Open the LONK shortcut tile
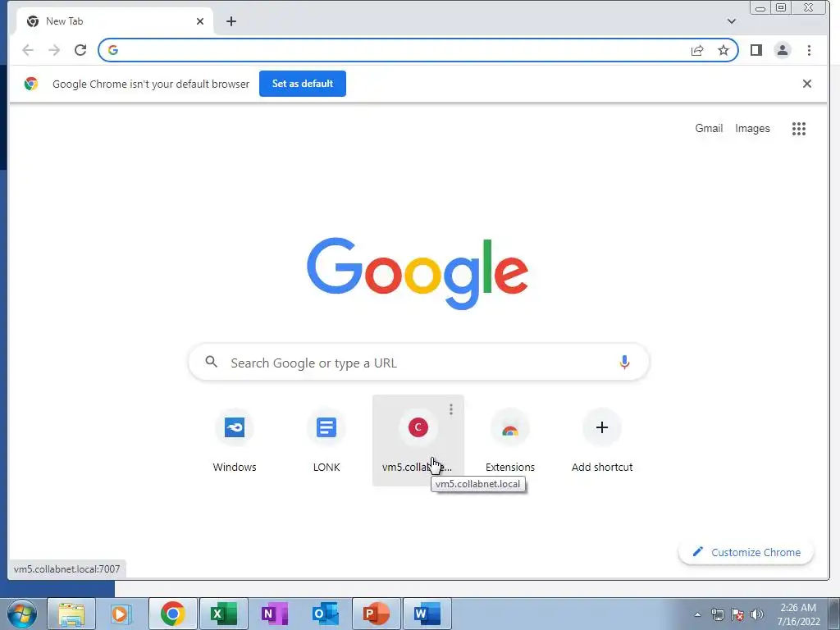 tap(326, 441)
